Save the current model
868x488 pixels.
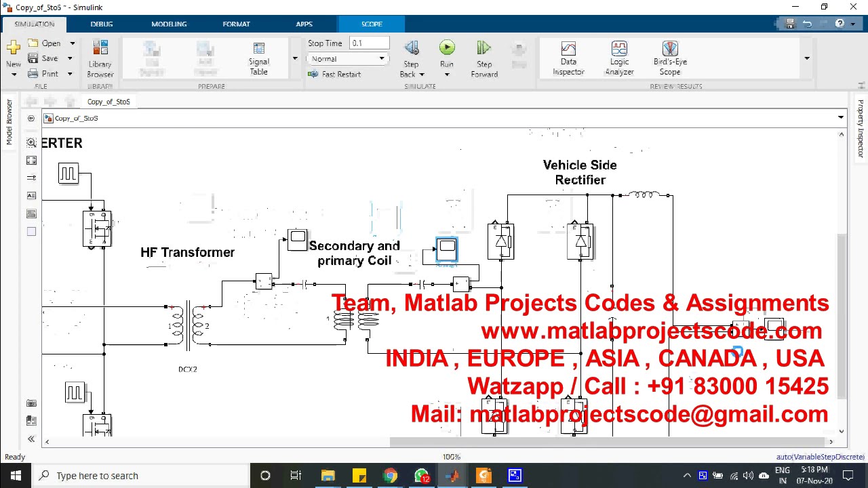point(43,58)
